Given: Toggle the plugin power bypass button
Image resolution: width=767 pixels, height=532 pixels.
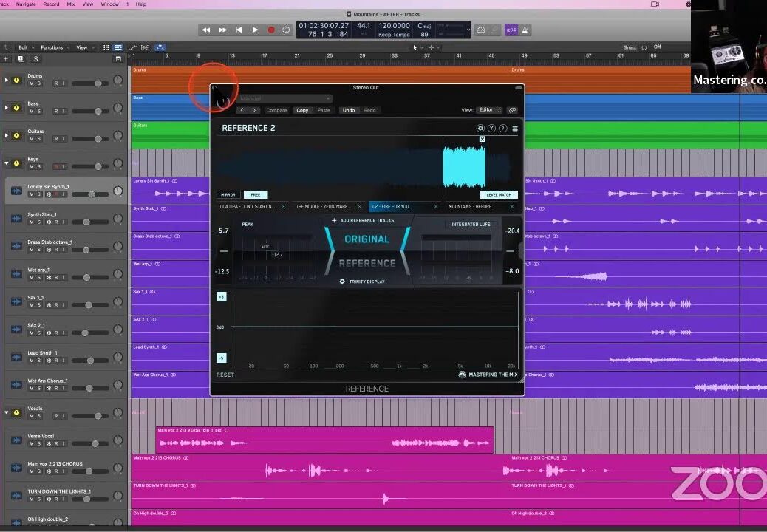Looking at the screenshot, I should click(x=224, y=102).
